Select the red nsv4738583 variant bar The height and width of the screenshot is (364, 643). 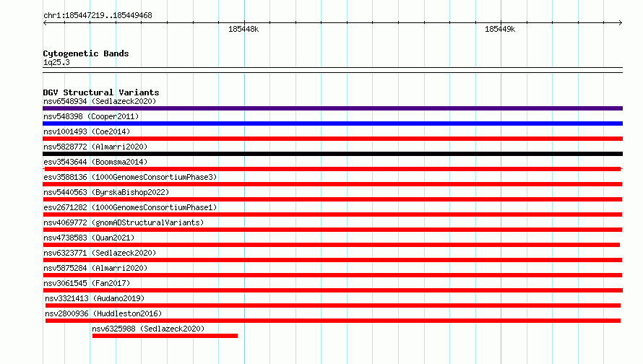332,245
